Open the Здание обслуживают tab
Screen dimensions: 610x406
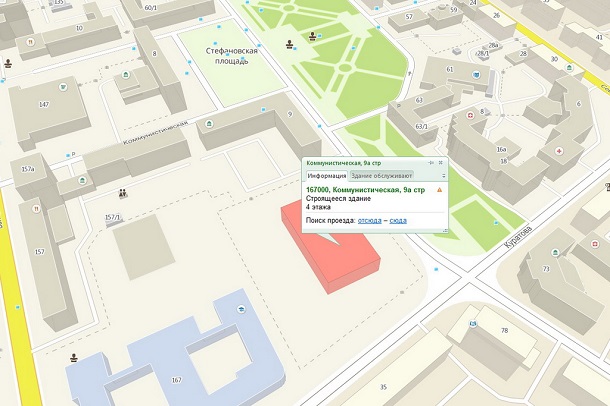coord(381,175)
